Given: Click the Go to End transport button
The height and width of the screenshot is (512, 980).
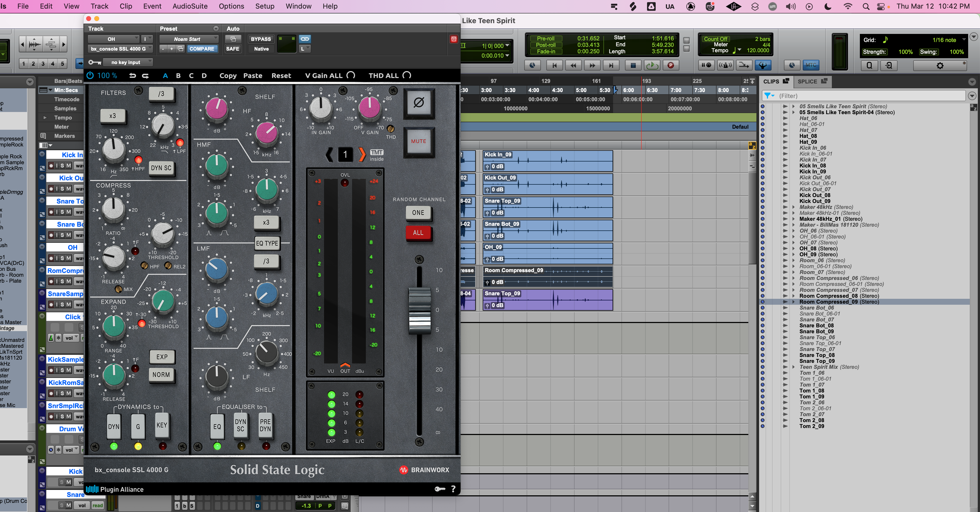Looking at the screenshot, I should click(611, 65).
